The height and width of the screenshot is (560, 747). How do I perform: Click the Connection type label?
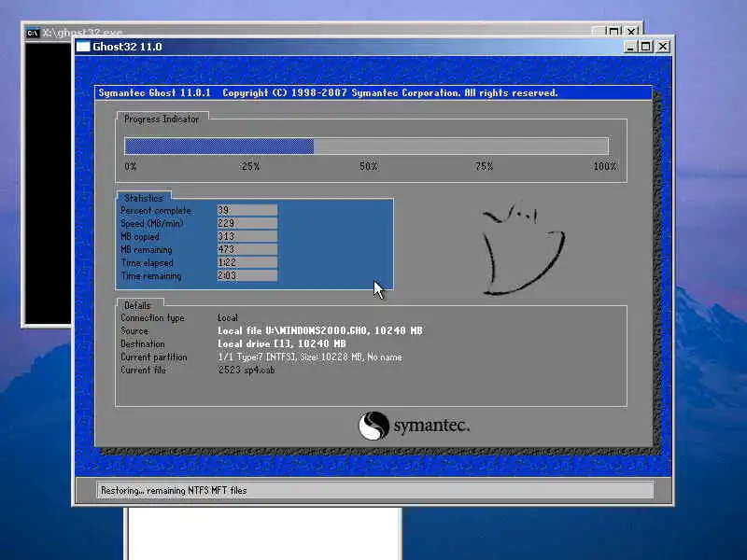[152, 317]
